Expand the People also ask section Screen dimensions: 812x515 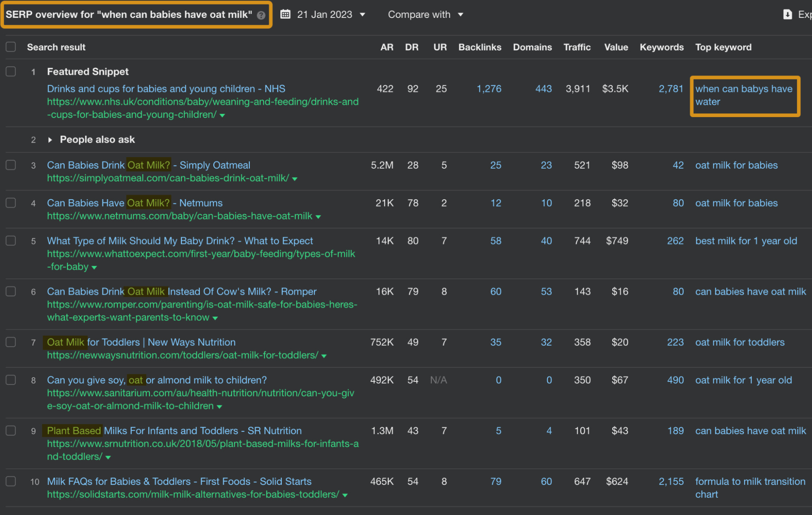pyautogui.click(x=50, y=139)
